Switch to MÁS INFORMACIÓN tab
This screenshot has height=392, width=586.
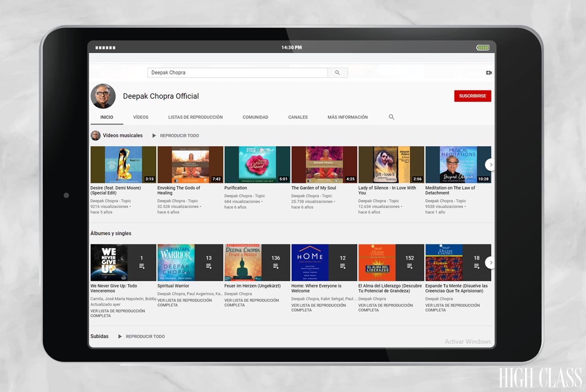tap(347, 117)
